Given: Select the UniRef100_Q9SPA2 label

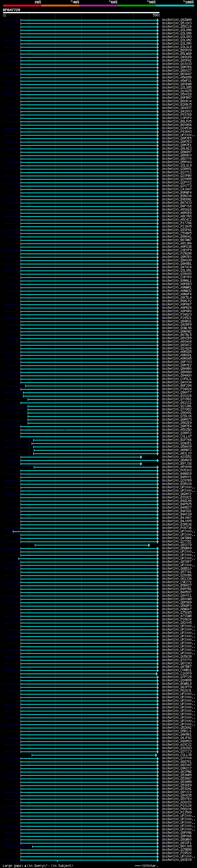Looking at the screenshot, I should (177, 61).
